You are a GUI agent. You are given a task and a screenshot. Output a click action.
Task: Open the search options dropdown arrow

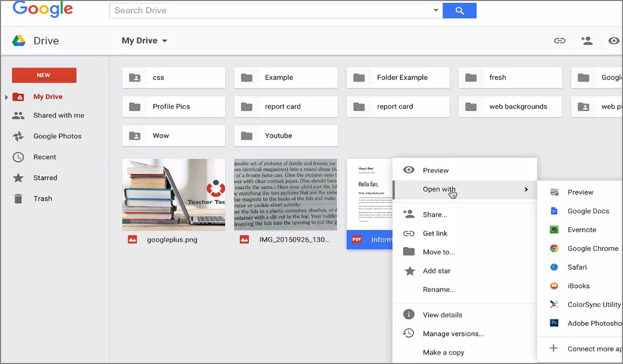click(436, 10)
